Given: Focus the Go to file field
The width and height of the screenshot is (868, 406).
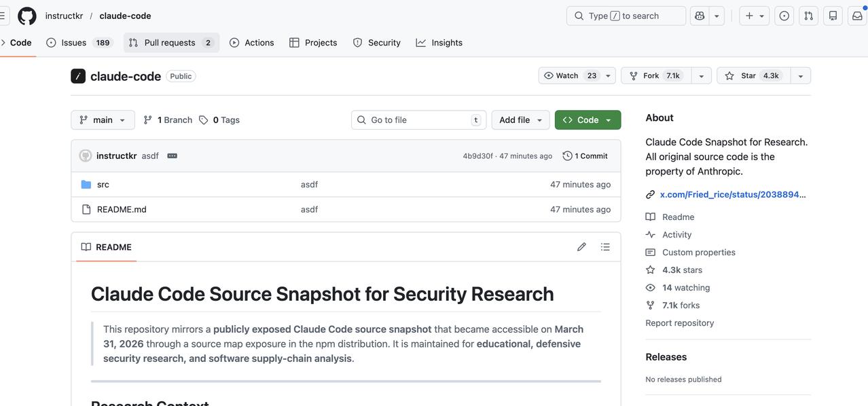Looking at the screenshot, I should (418, 120).
